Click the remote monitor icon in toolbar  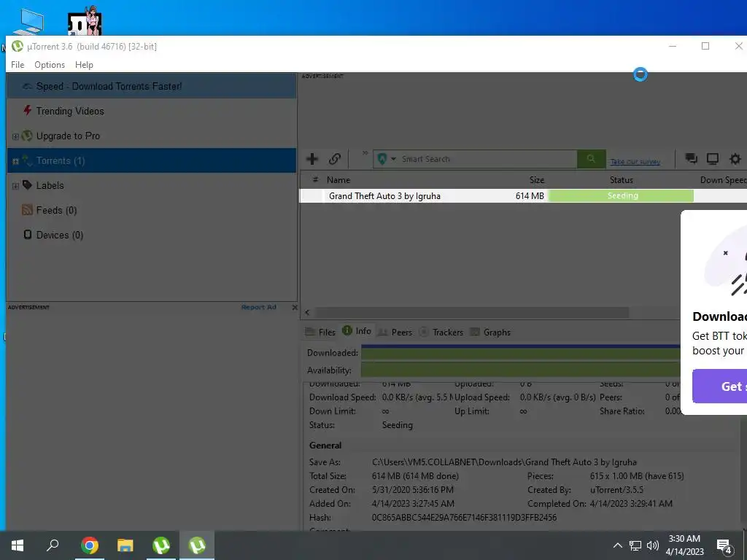(713, 158)
